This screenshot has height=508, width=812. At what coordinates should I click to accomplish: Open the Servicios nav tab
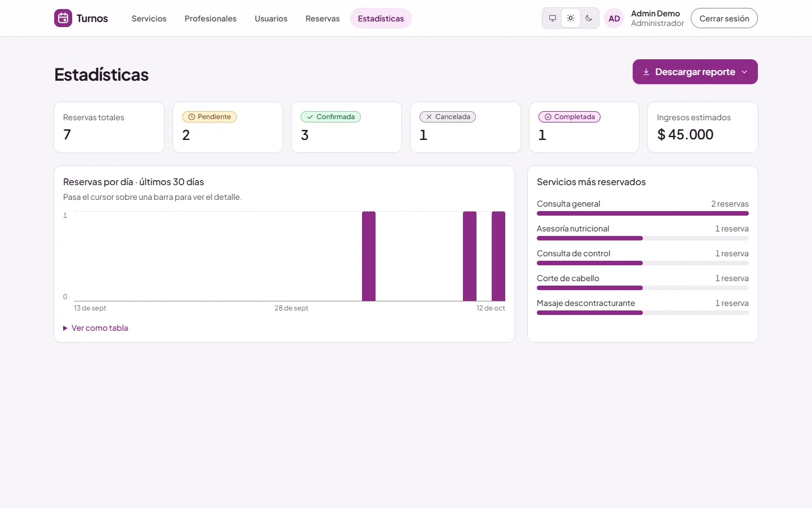pyautogui.click(x=149, y=18)
